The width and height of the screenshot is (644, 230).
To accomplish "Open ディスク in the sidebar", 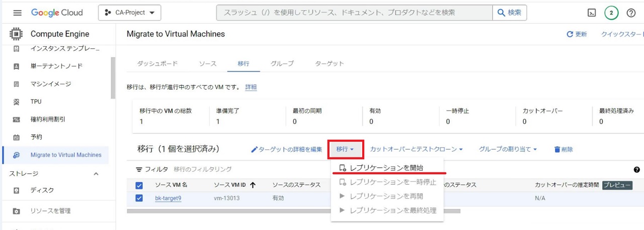I will (x=42, y=190).
